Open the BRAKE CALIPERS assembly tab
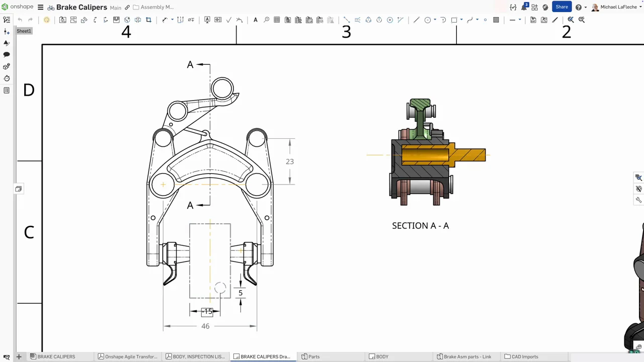This screenshot has width=644, height=362. (x=56, y=356)
